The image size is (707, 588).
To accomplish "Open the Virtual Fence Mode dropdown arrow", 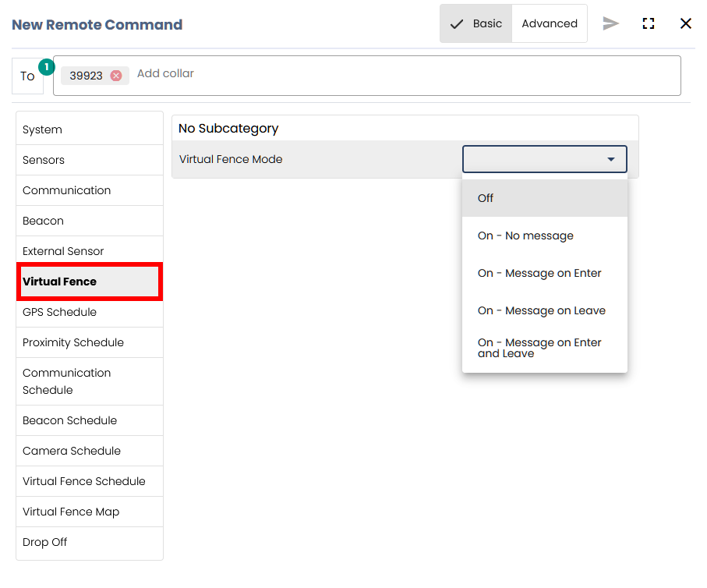I will point(611,159).
